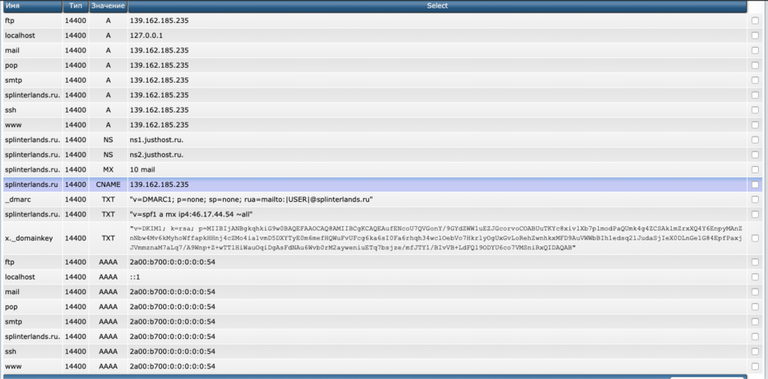Click the ftp name in the A record row
Viewport: 768px width, 379px height.
(x=9, y=21)
